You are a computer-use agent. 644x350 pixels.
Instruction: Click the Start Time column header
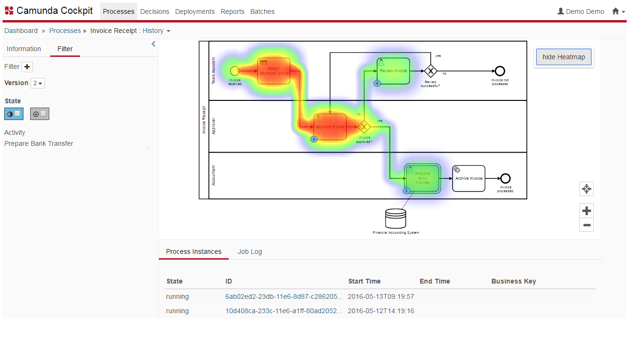point(365,281)
